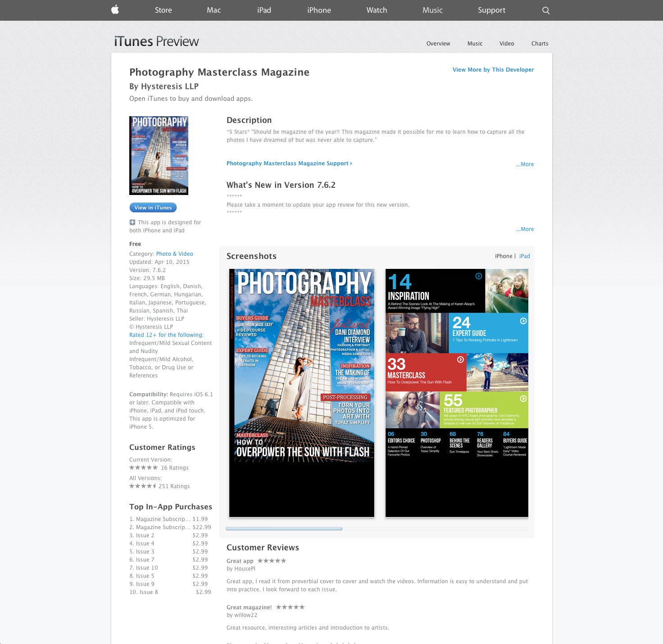Viewport: 663px width, 644px height.
Task: Click the Seller: Hysteresis LLP line
Action: (x=157, y=319)
